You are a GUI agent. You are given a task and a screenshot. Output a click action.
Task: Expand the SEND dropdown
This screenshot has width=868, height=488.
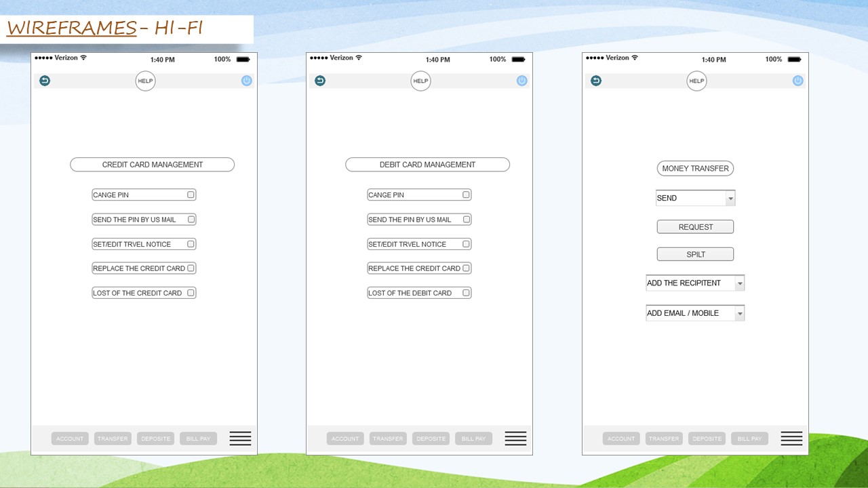(730, 199)
